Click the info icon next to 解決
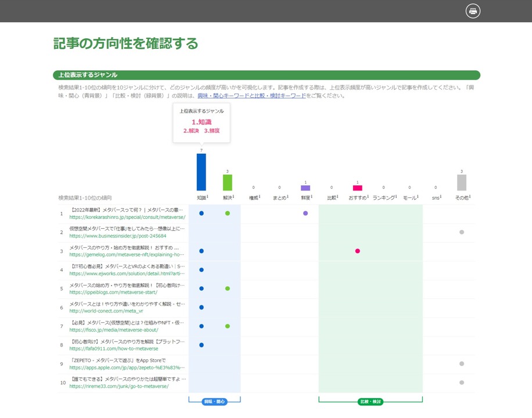This screenshot has width=532, height=418. pyautogui.click(x=233, y=196)
